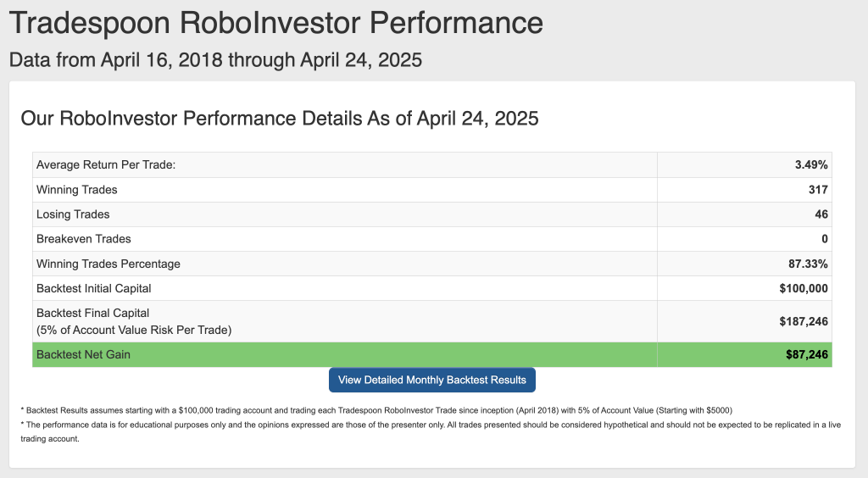
Task: Click the Average Return Per Trade label
Action: (x=106, y=164)
